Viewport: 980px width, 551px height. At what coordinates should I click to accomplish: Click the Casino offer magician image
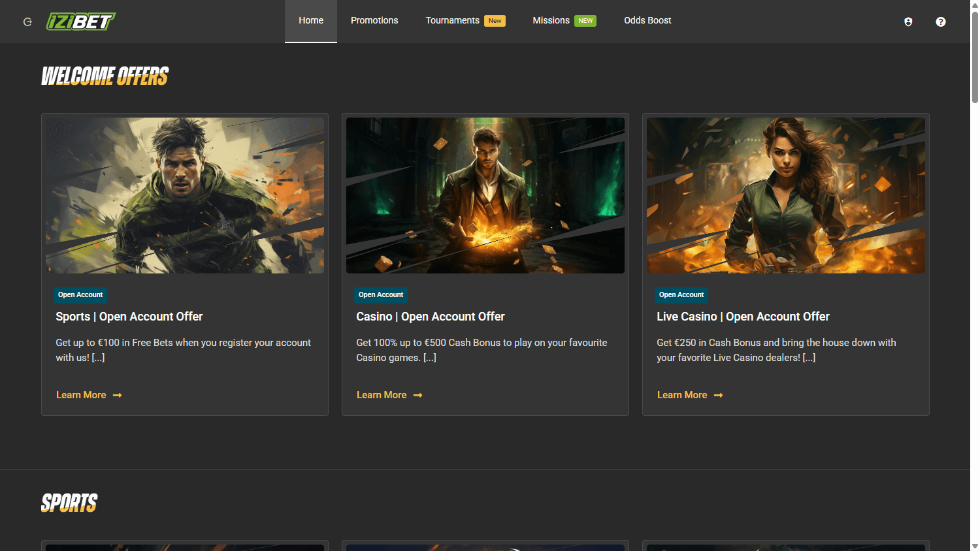point(485,195)
